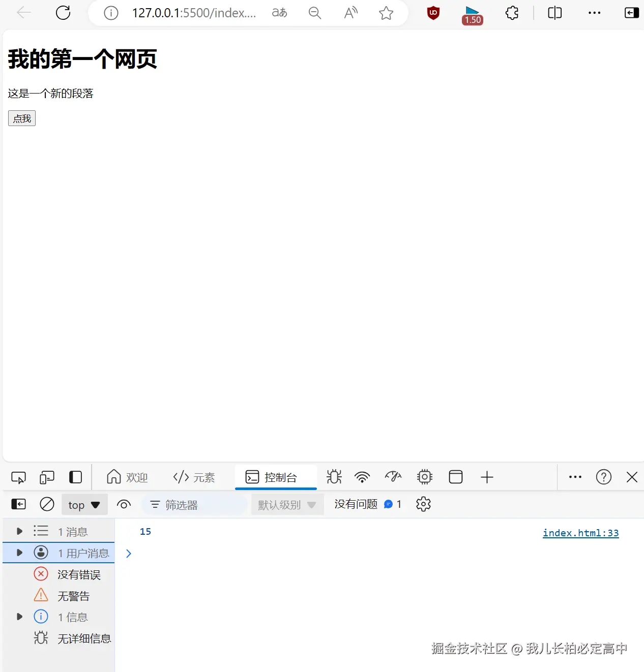Screen dimensions: 644x672
Task: Toggle device emulation in DevTools
Action: [x=47, y=477]
